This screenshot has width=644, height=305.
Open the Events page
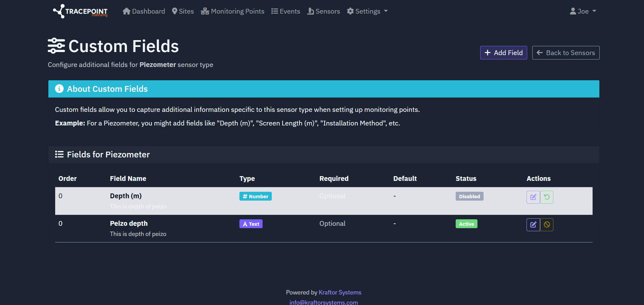(286, 11)
